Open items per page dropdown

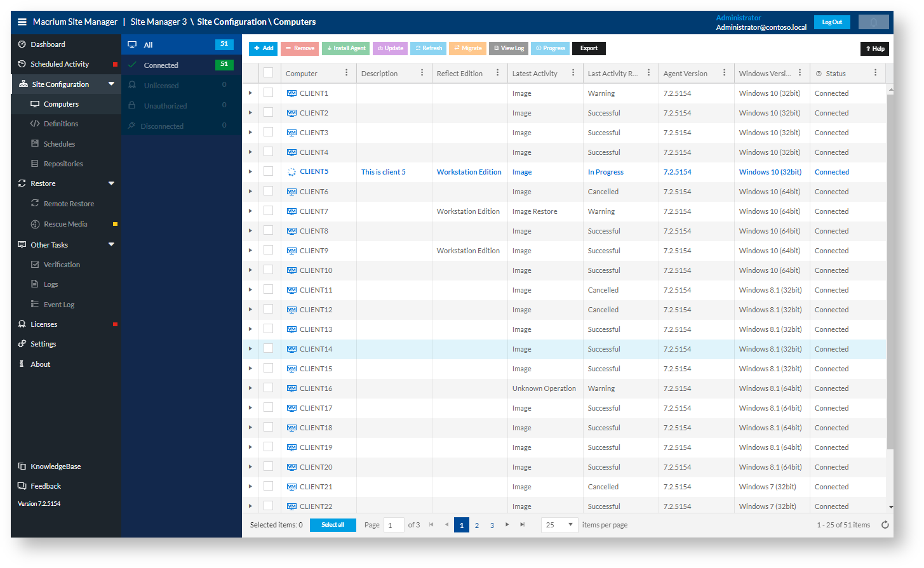coord(559,525)
